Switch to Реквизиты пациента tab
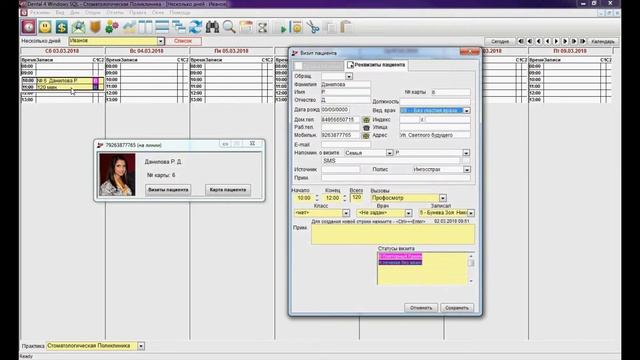 tap(376, 65)
